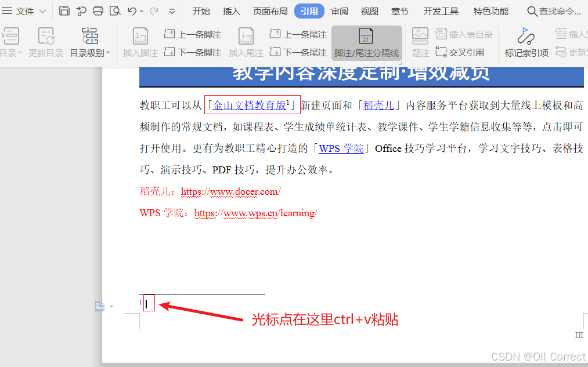Open Print Preview icon
The height and width of the screenshot is (367, 588).
pyautogui.click(x=115, y=11)
